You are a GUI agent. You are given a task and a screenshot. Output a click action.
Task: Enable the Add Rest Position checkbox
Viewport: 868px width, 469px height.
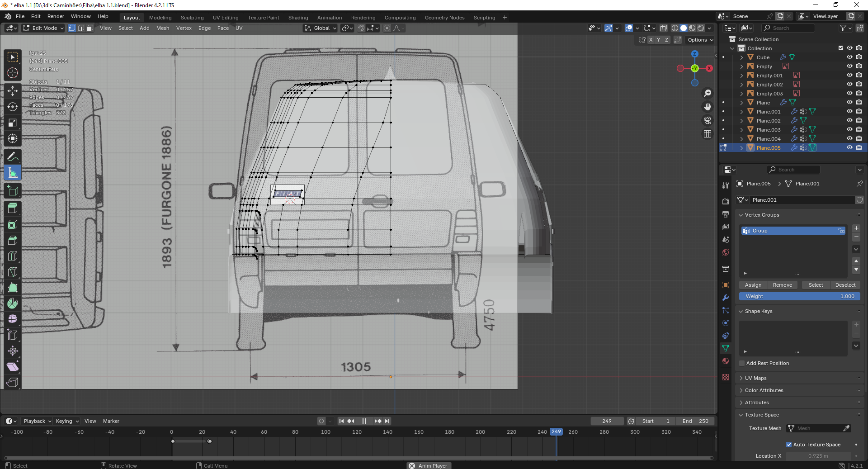[742, 363]
